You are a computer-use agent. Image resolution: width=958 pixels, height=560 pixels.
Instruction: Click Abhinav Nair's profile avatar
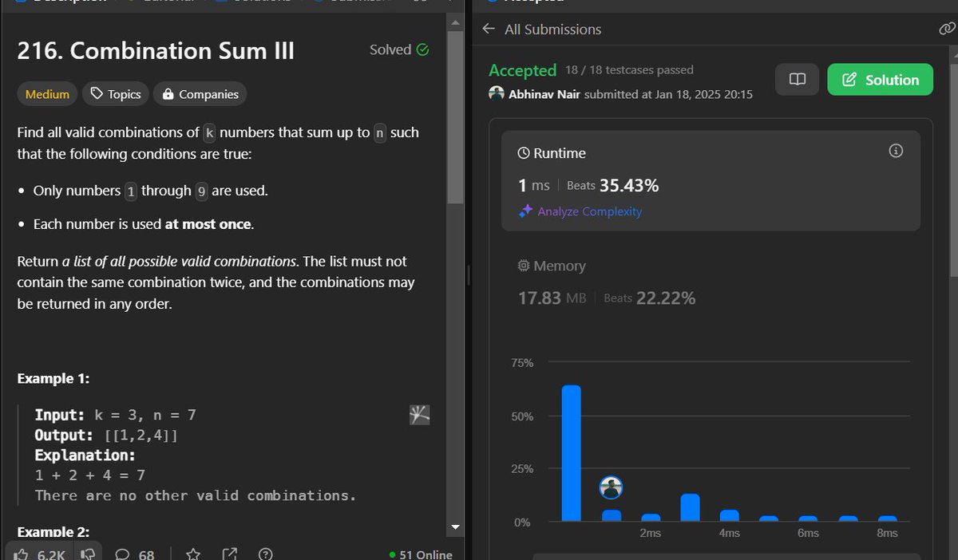(x=497, y=93)
